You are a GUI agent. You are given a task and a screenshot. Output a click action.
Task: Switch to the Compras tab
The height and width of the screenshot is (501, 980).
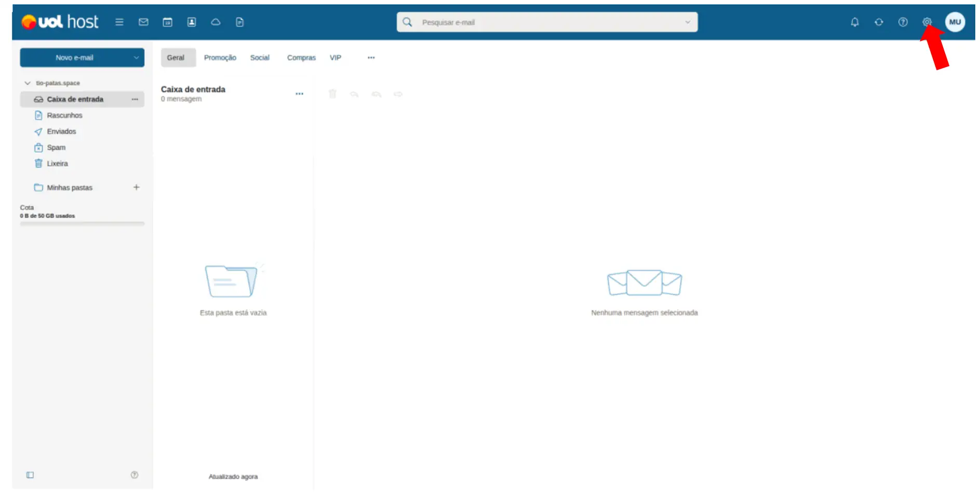coord(301,58)
